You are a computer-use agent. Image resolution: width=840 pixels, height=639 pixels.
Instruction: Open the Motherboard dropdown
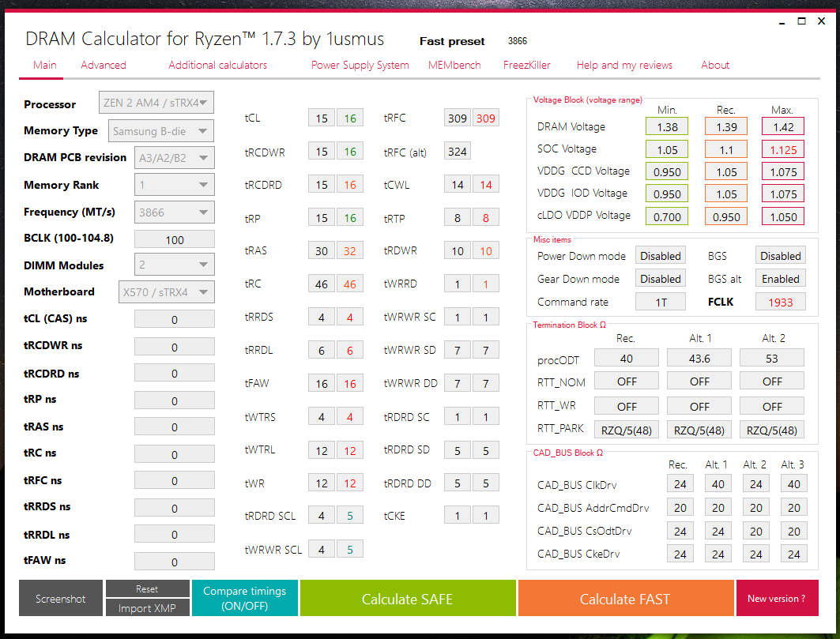pyautogui.click(x=166, y=292)
